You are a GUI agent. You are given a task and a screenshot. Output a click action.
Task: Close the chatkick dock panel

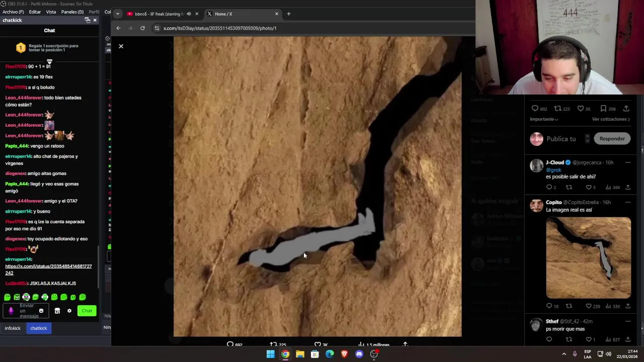click(x=95, y=20)
